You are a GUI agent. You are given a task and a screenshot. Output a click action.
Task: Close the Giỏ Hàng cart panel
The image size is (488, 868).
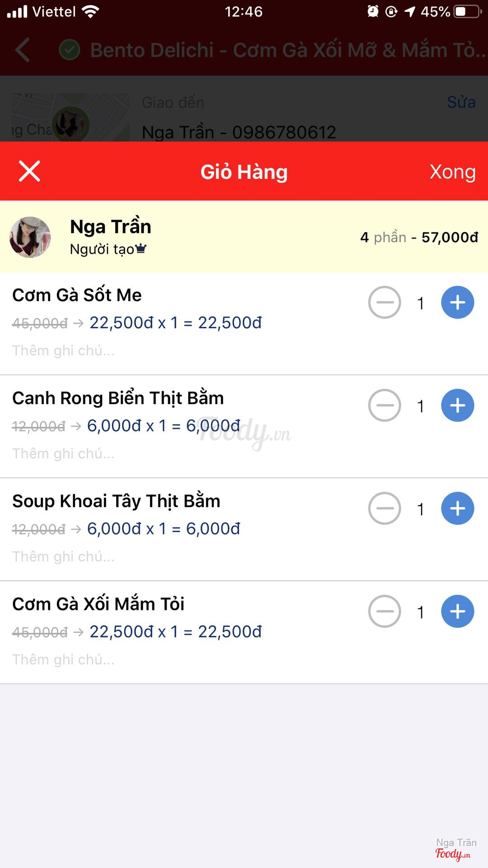[29, 171]
